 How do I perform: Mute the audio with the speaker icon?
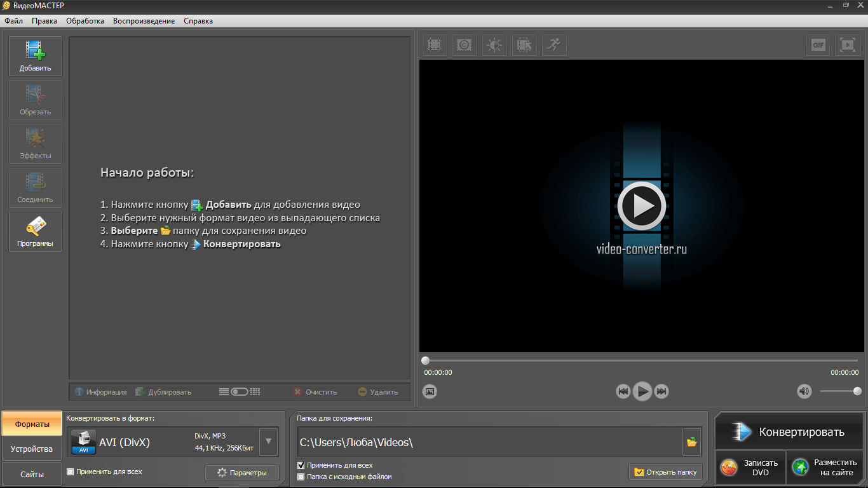tap(804, 391)
